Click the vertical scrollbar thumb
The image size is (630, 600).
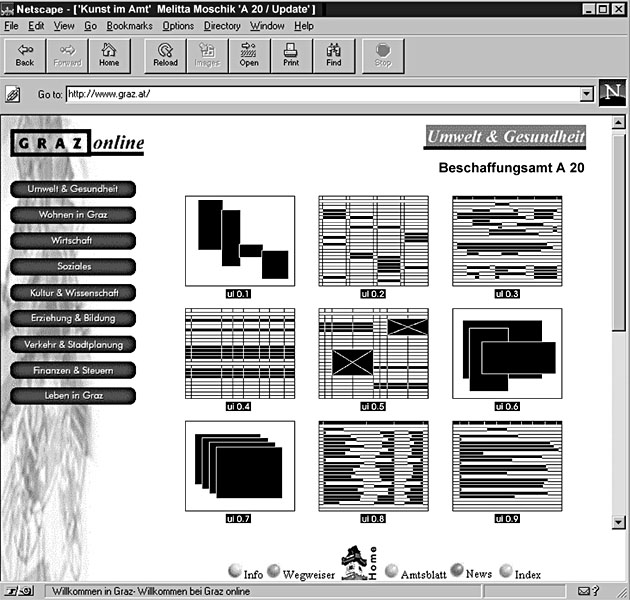pos(618,233)
